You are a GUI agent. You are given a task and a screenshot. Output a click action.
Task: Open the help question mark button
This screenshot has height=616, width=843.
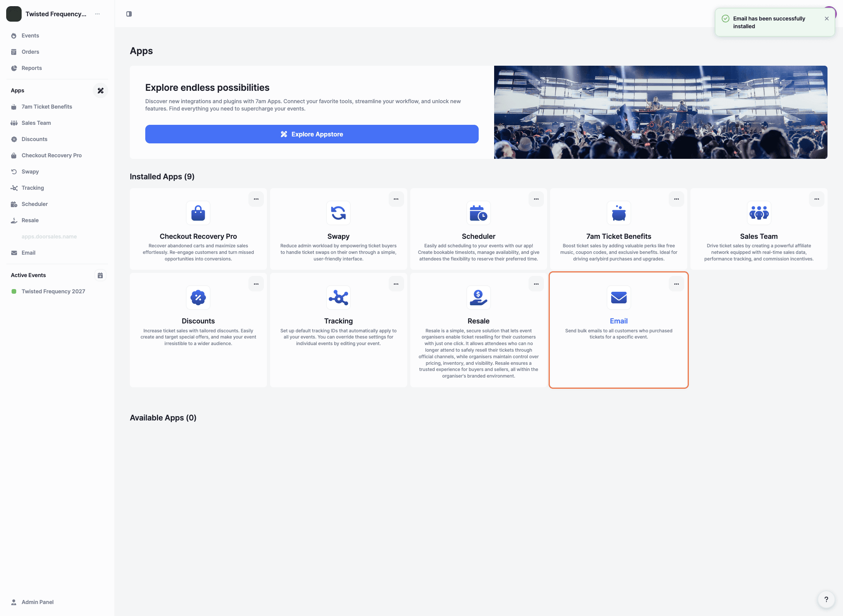click(826, 599)
